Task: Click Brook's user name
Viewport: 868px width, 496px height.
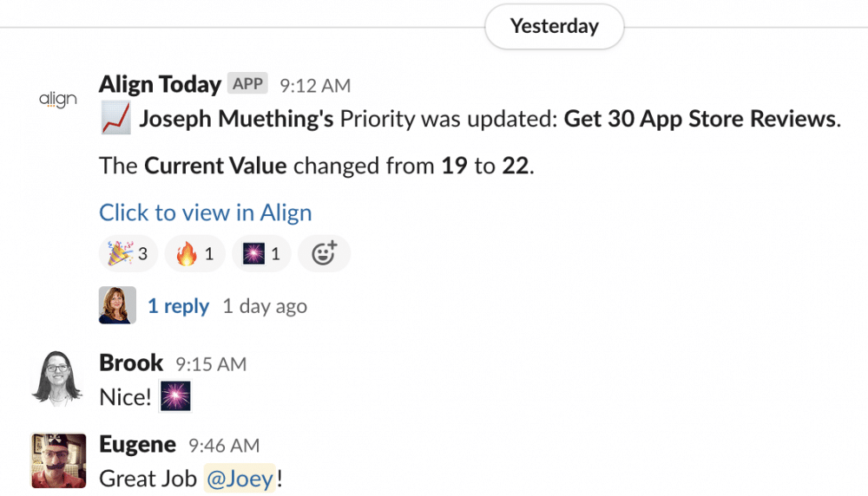Action: 131,362
